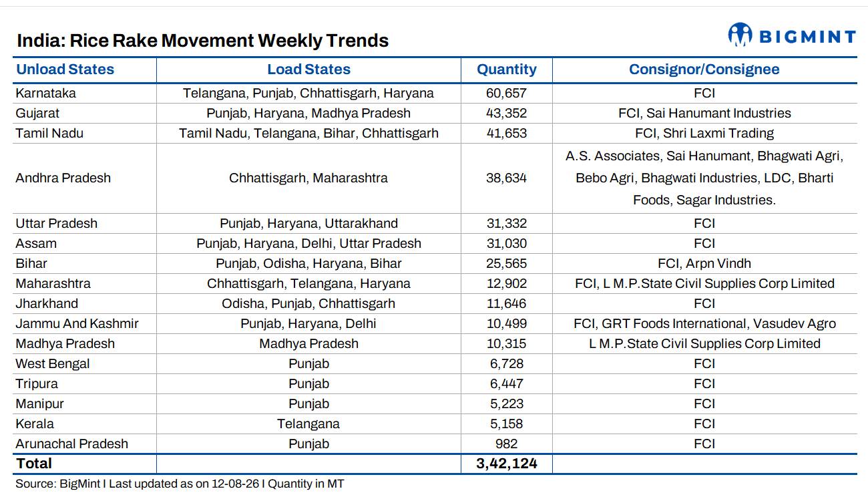This screenshot has width=868, height=501.
Task: Click the quantity value 5,158
Action: pyautogui.click(x=507, y=424)
